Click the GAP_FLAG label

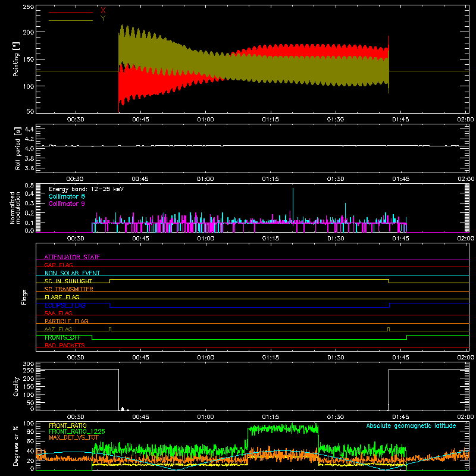point(58,265)
